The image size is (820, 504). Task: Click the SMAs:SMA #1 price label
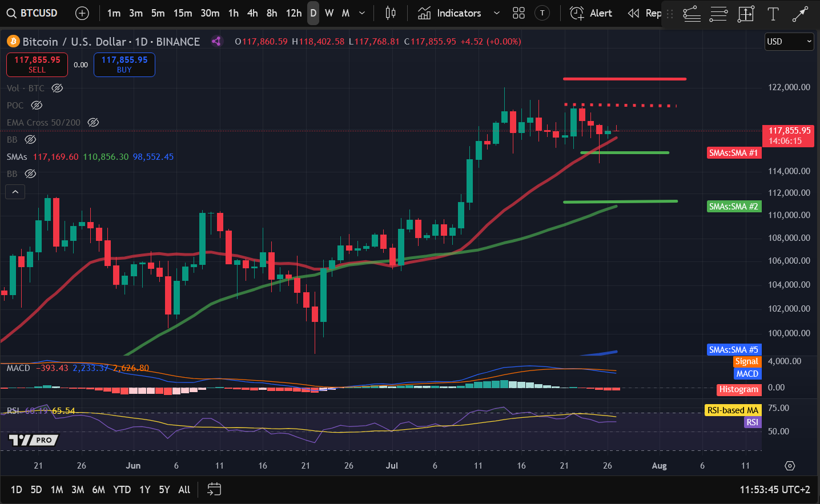(x=734, y=152)
